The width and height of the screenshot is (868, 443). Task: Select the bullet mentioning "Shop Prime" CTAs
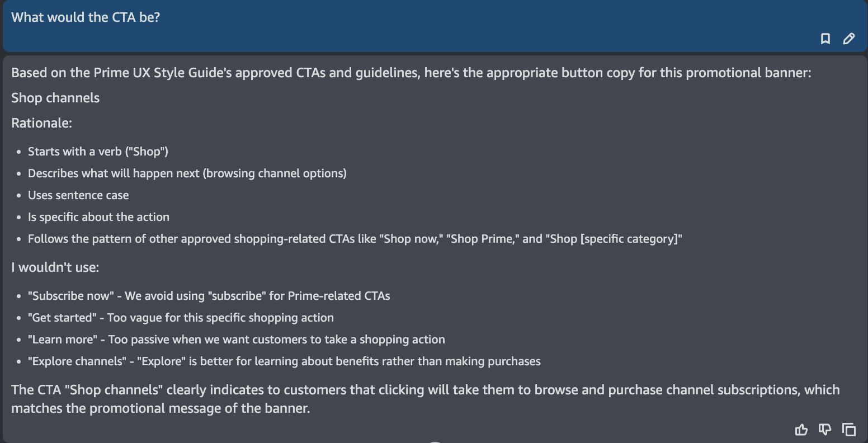pos(355,239)
